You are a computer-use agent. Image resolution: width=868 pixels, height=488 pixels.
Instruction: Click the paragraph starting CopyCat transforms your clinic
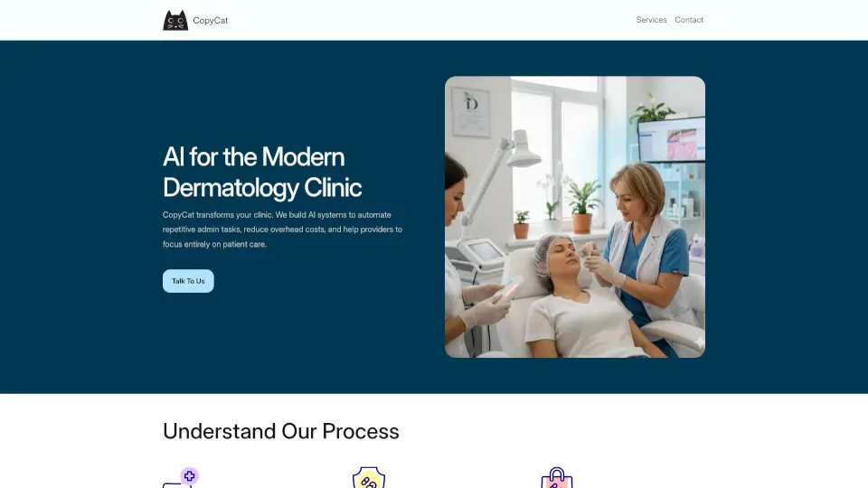(x=282, y=230)
